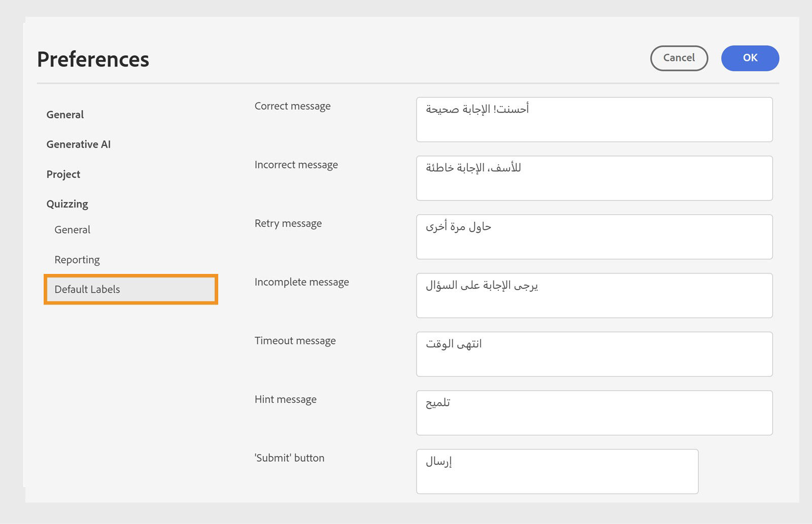Open the General preferences section
812x524 pixels.
click(64, 115)
